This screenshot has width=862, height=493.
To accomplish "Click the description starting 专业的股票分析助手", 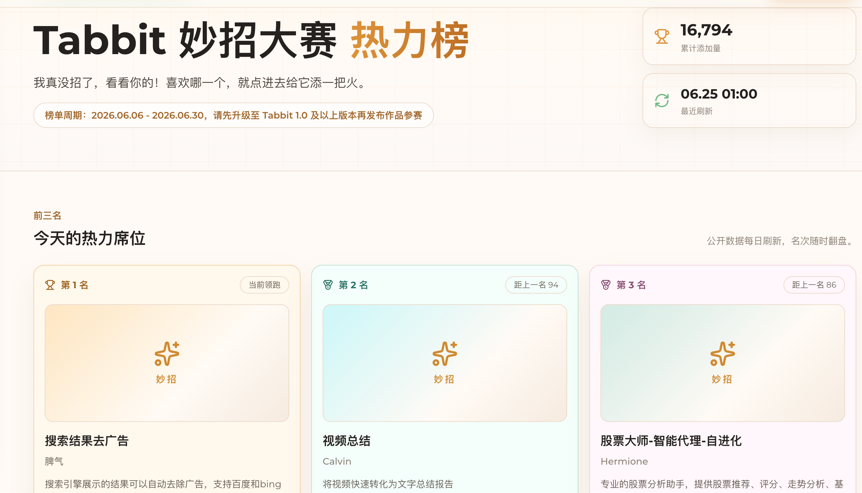I will click(722, 484).
